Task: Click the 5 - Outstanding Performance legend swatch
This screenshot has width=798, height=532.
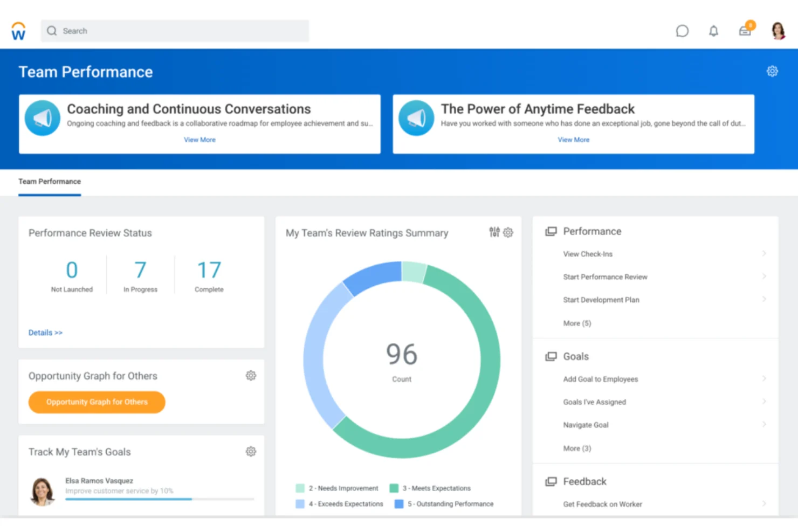Action: pyautogui.click(x=399, y=504)
